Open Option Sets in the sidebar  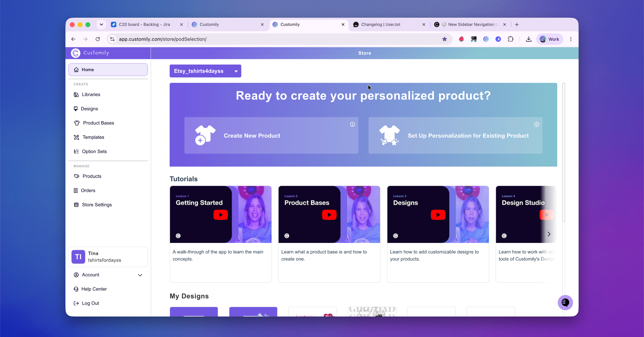(108, 151)
